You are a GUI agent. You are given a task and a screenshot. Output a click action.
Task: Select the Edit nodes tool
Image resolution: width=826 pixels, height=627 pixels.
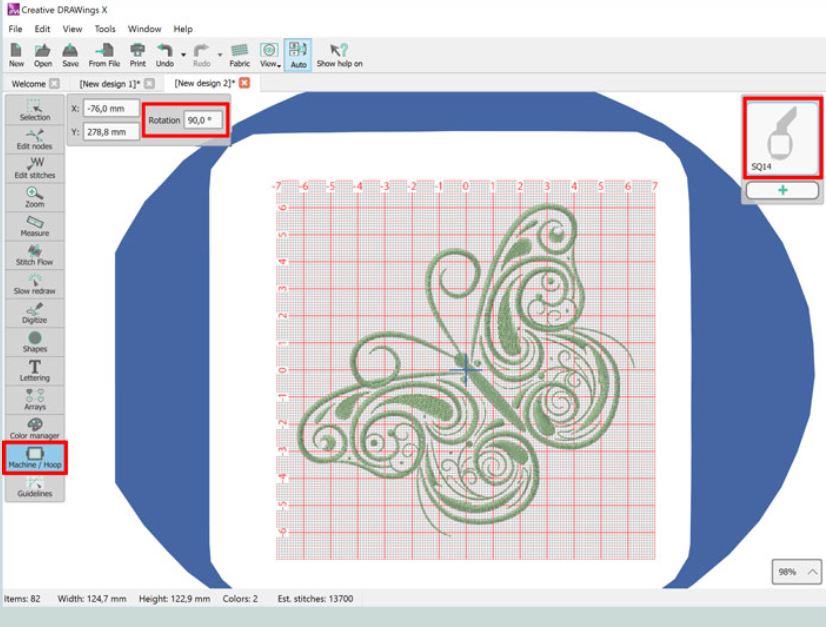pyautogui.click(x=34, y=138)
